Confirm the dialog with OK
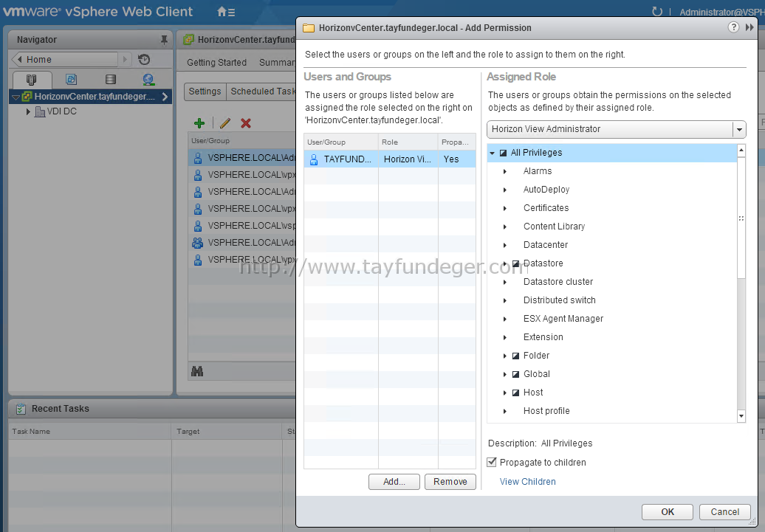 (x=668, y=512)
